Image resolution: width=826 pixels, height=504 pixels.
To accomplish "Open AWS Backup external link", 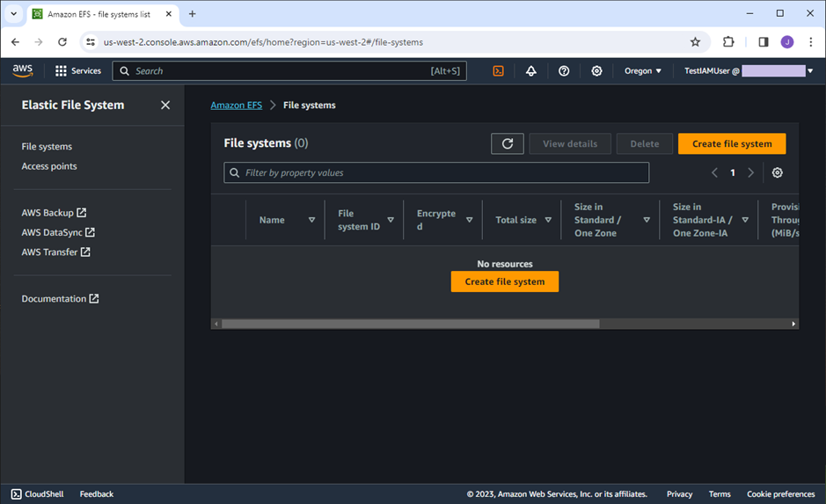I will (x=54, y=213).
